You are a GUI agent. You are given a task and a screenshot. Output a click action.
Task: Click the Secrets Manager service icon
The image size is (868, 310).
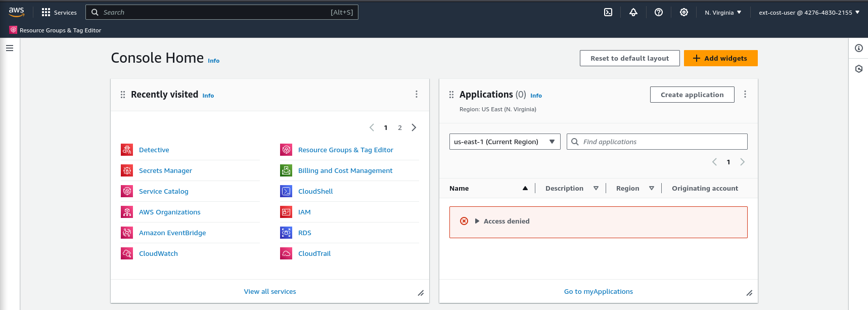(x=127, y=170)
